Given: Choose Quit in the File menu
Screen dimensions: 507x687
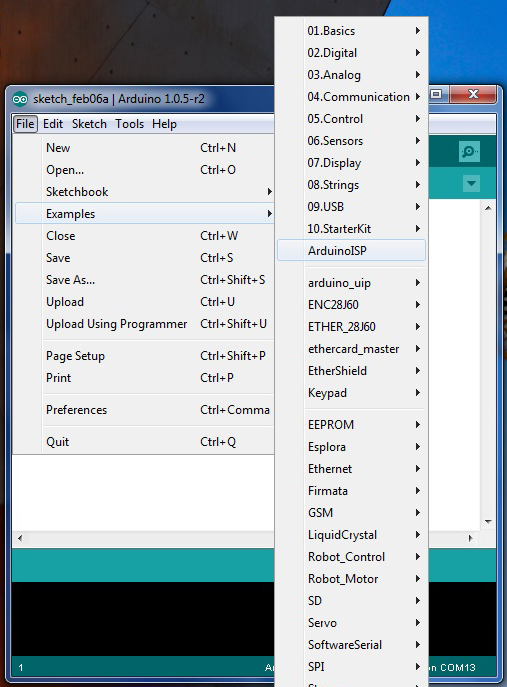Looking at the screenshot, I should click(145, 442).
